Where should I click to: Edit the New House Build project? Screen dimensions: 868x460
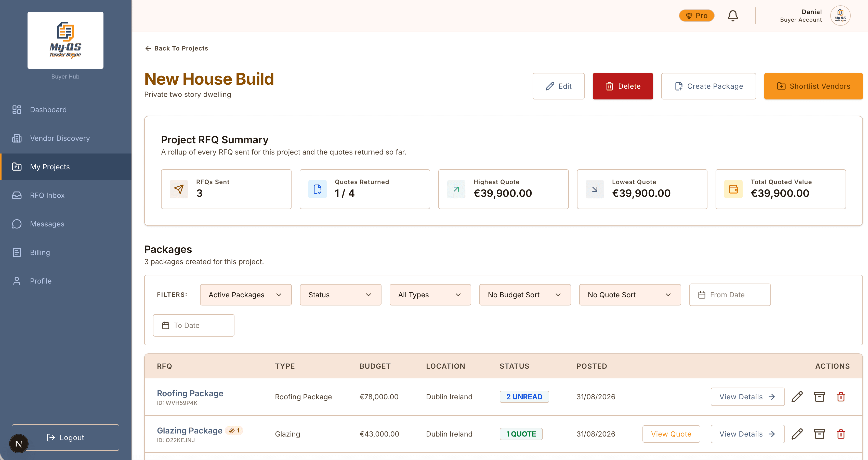click(x=558, y=86)
